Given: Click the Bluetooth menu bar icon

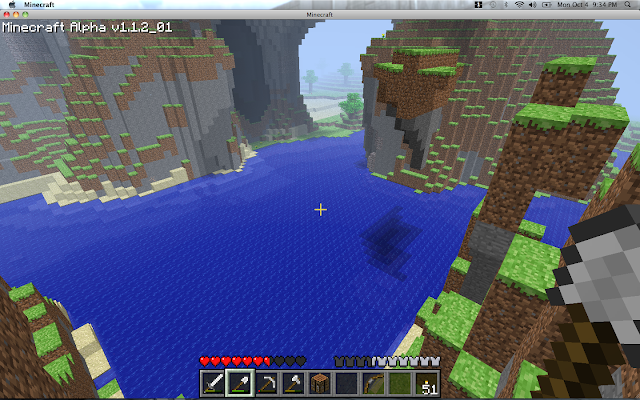Looking at the screenshot, I should point(506,4).
